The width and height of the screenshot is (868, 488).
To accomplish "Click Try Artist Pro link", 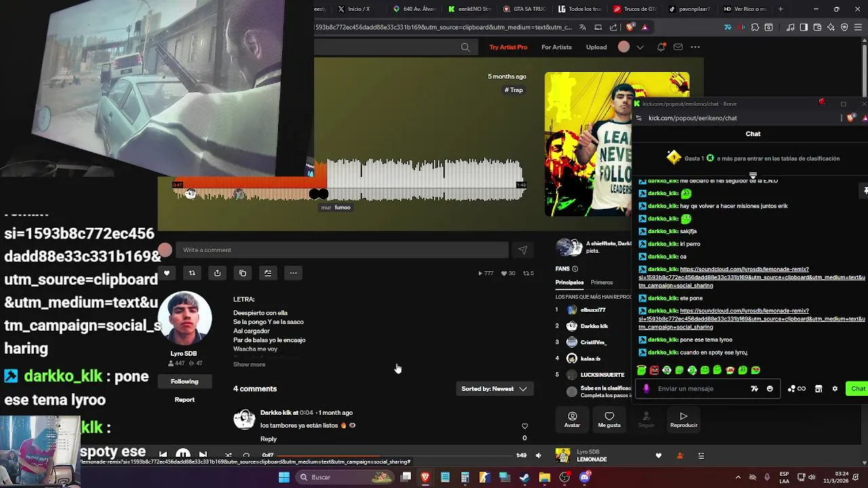I will (508, 47).
